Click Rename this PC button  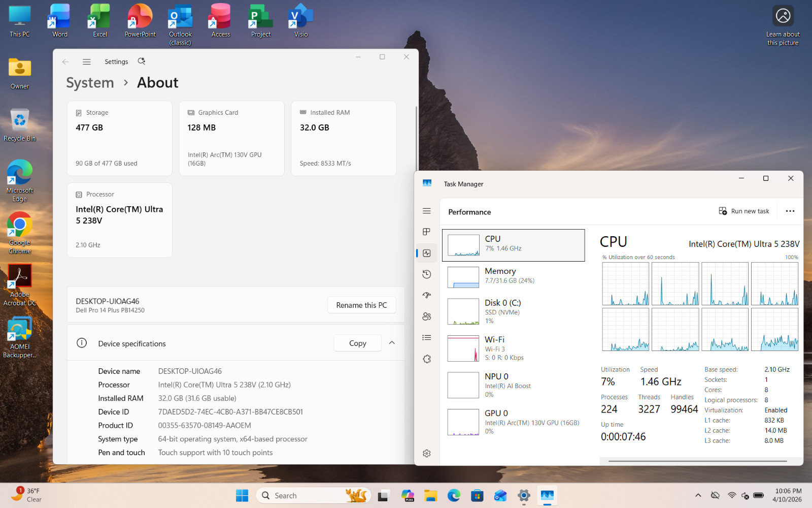(361, 305)
